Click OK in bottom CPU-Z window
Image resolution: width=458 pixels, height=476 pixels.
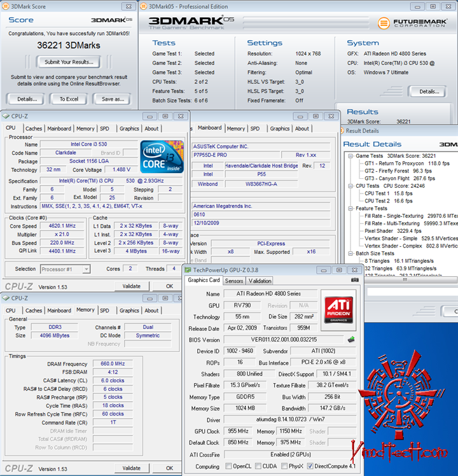[168, 468]
